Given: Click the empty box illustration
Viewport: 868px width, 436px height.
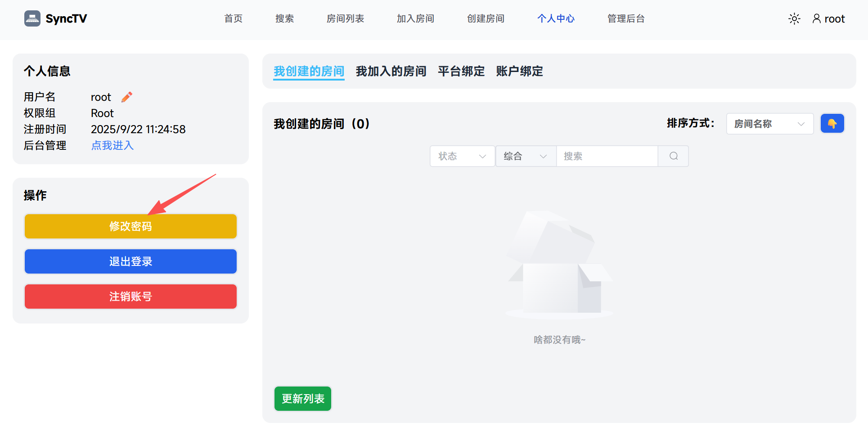Looking at the screenshot, I should (x=559, y=265).
